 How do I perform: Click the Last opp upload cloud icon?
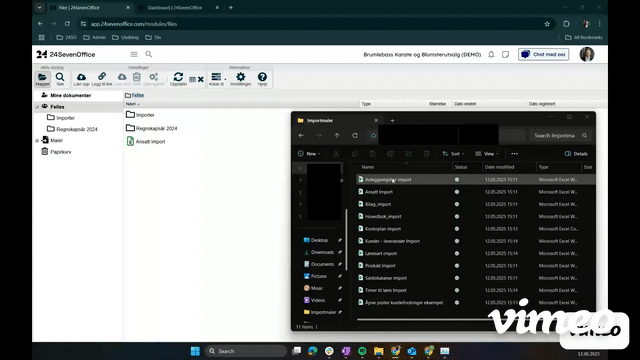[81, 78]
